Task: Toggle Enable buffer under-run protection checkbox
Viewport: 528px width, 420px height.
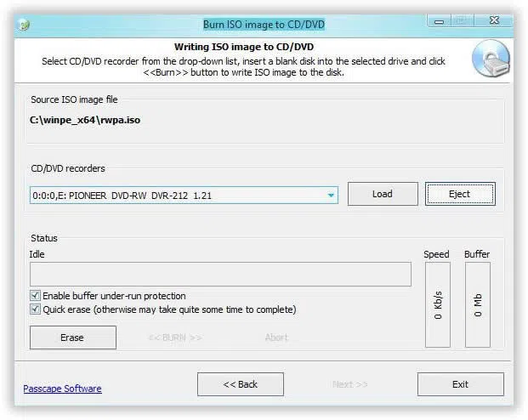Action: click(36, 296)
